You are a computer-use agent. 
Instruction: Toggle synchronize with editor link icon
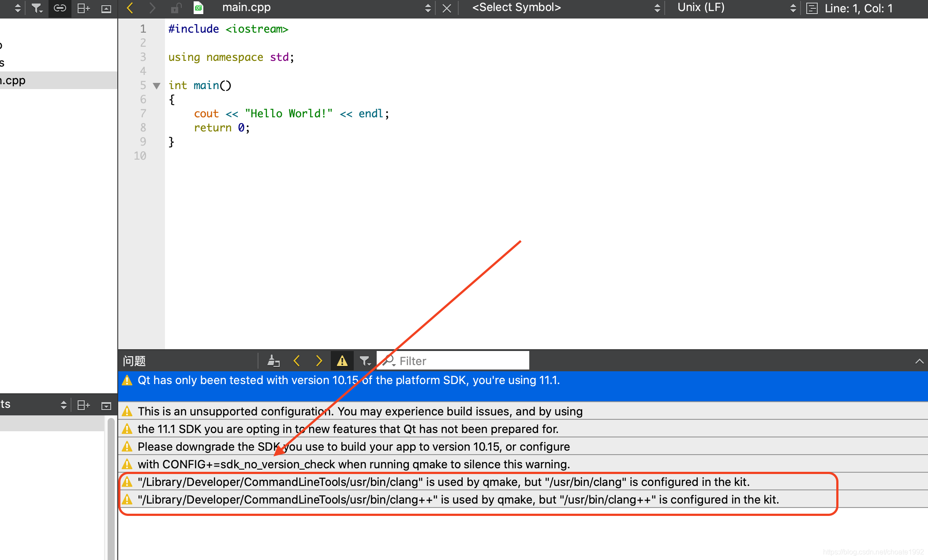pyautogui.click(x=60, y=8)
